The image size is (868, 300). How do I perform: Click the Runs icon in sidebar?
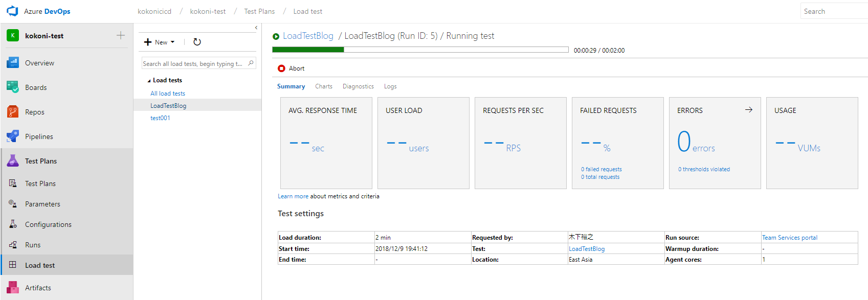tap(13, 245)
